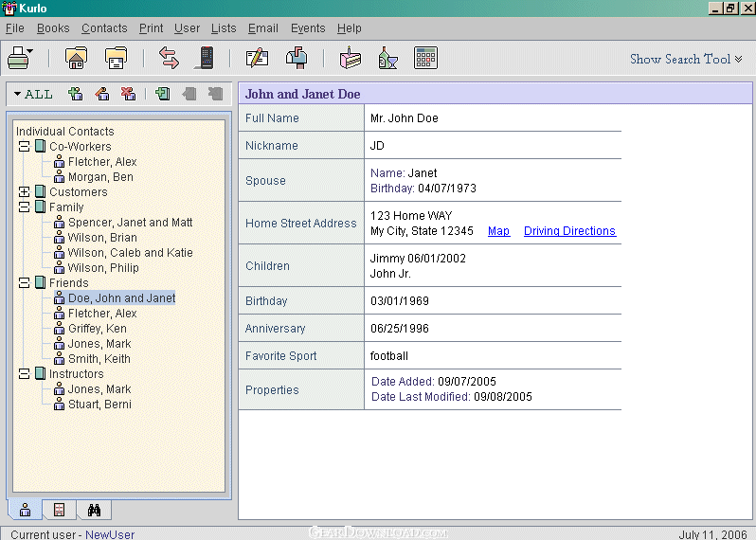Open the home address book folder icon

(x=76, y=59)
